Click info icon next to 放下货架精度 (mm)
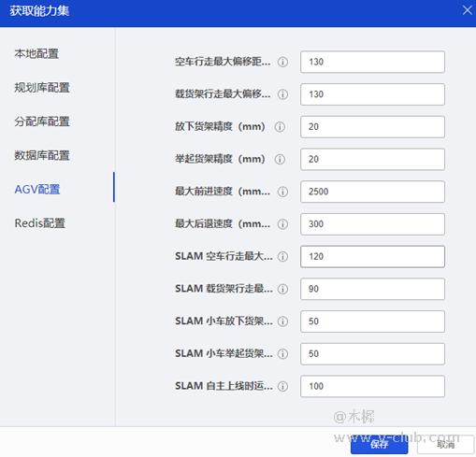This screenshot has height=457, width=476. 280,127
